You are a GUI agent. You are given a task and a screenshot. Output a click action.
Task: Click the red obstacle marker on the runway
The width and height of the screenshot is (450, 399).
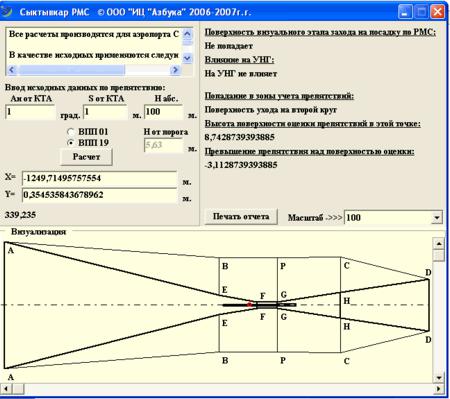(249, 304)
